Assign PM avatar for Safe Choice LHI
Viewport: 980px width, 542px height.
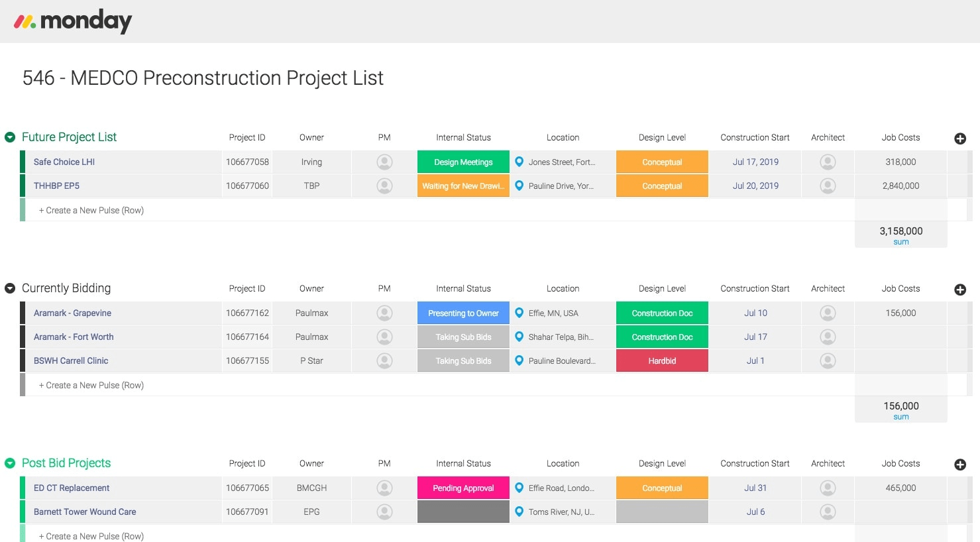coord(384,162)
